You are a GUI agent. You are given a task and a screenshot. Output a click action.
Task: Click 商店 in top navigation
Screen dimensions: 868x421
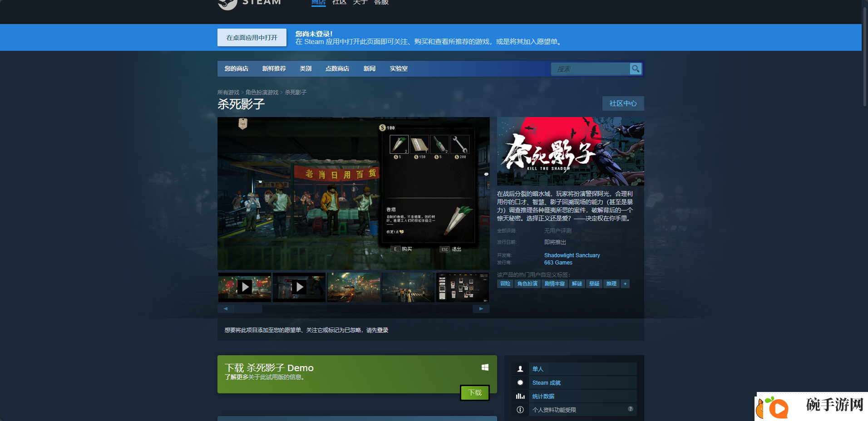point(319,2)
